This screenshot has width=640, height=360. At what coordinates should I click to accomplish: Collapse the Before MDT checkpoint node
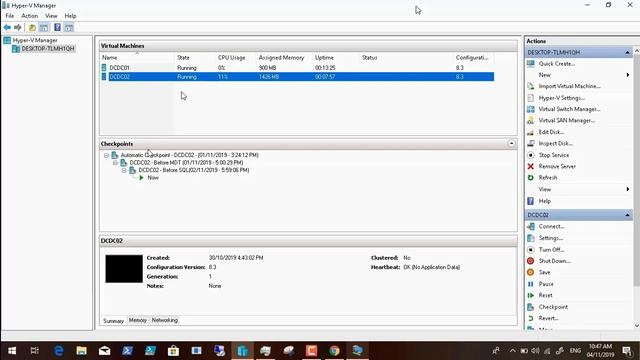[x=115, y=163]
